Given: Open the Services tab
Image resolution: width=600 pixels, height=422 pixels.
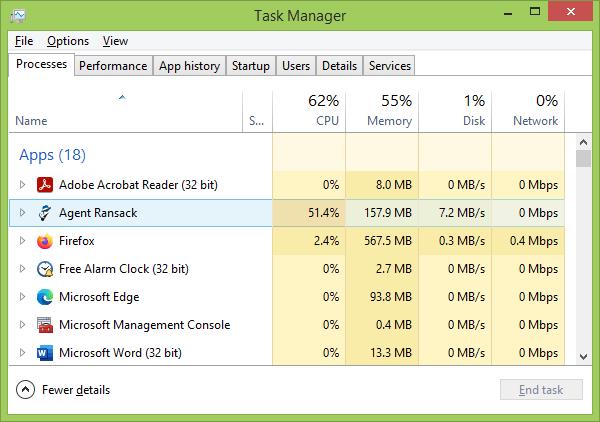Looking at the screenshot, I should coord(390,66).
